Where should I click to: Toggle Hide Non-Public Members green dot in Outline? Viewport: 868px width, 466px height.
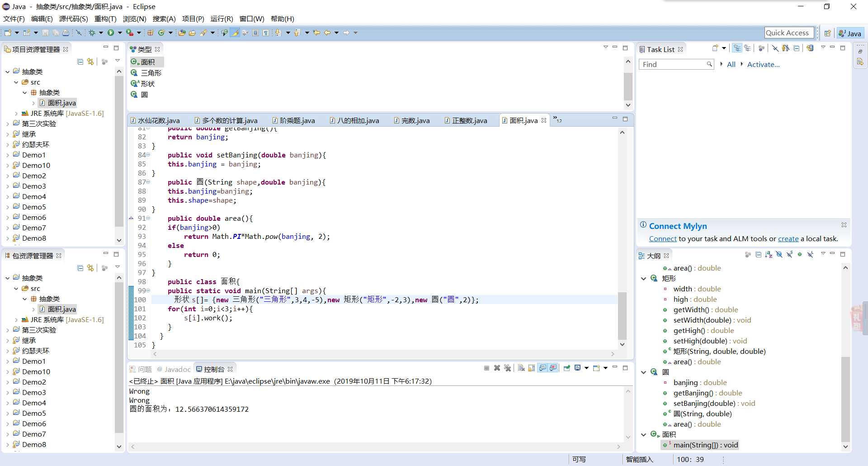point(800,255)
